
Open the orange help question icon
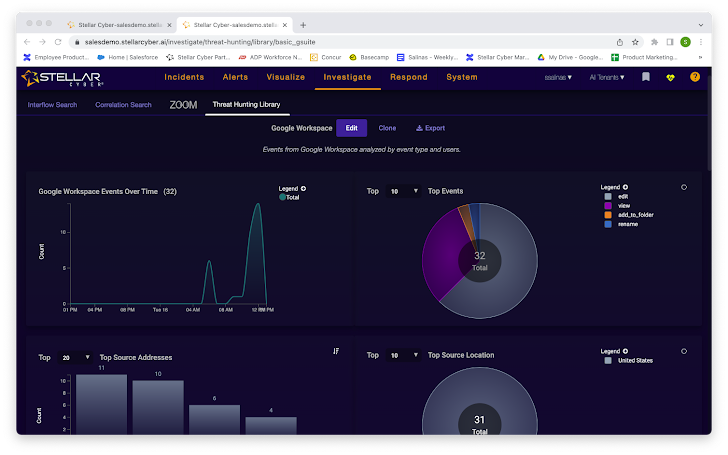click(x=695, y=77)
